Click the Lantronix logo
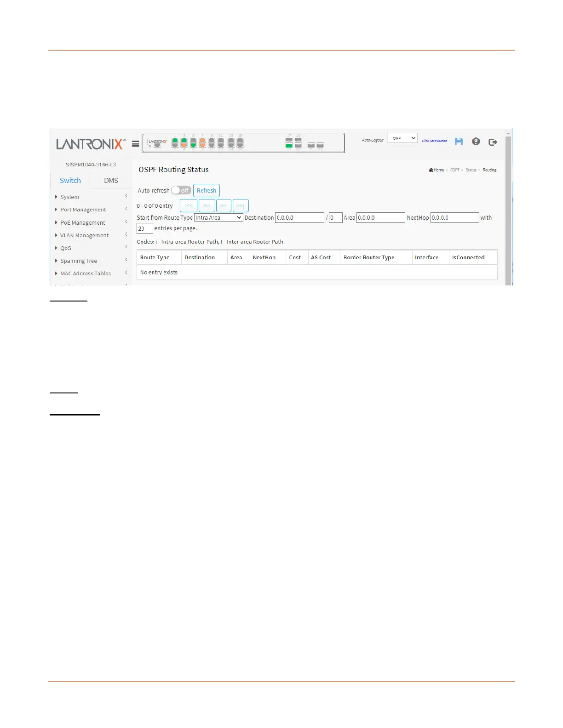Image resolution: width=563 pixels, height=728 pixels. [90, 144]
